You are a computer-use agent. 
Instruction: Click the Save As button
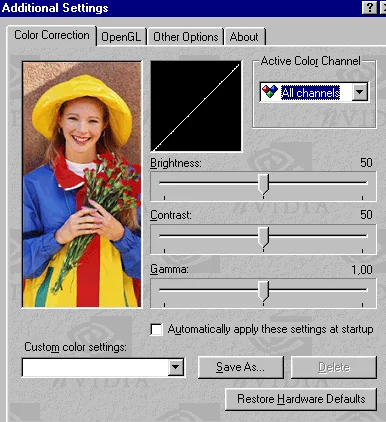click(x=241, y=367)
